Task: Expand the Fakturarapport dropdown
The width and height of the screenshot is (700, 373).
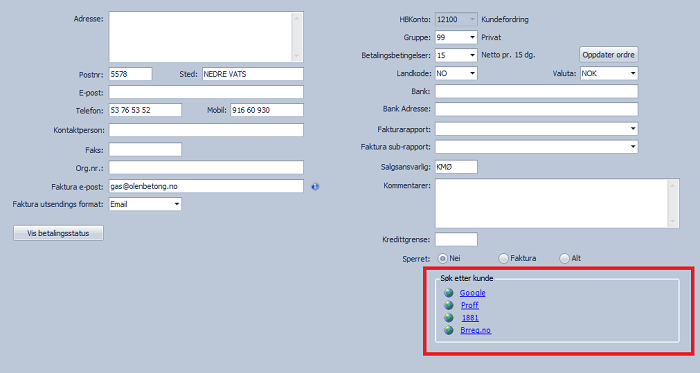Action: click(x=633, y=129)
